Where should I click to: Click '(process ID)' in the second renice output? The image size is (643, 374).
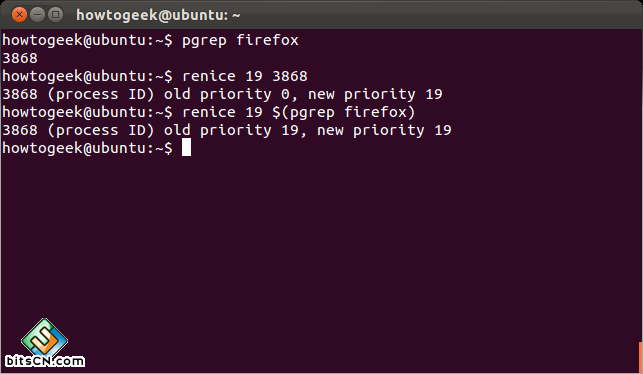(x=101, y=130)
